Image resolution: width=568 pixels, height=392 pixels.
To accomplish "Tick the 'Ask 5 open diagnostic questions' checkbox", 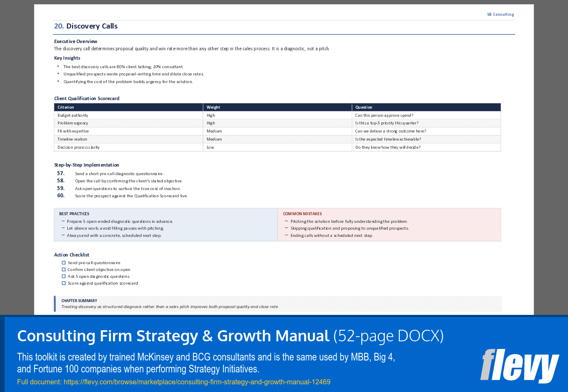I will pos(64,277).
